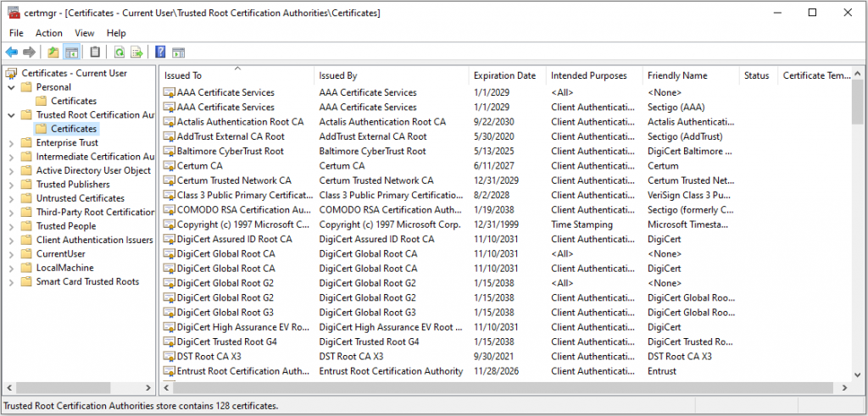This screenshot has width=868, height=416.
Task: Sort by Expiration Date column header
Action: pos(507,75)
